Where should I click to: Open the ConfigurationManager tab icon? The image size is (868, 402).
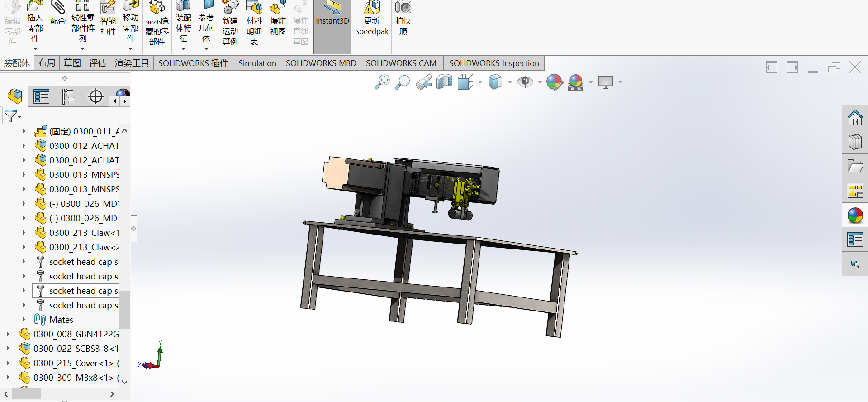(68, 96)
